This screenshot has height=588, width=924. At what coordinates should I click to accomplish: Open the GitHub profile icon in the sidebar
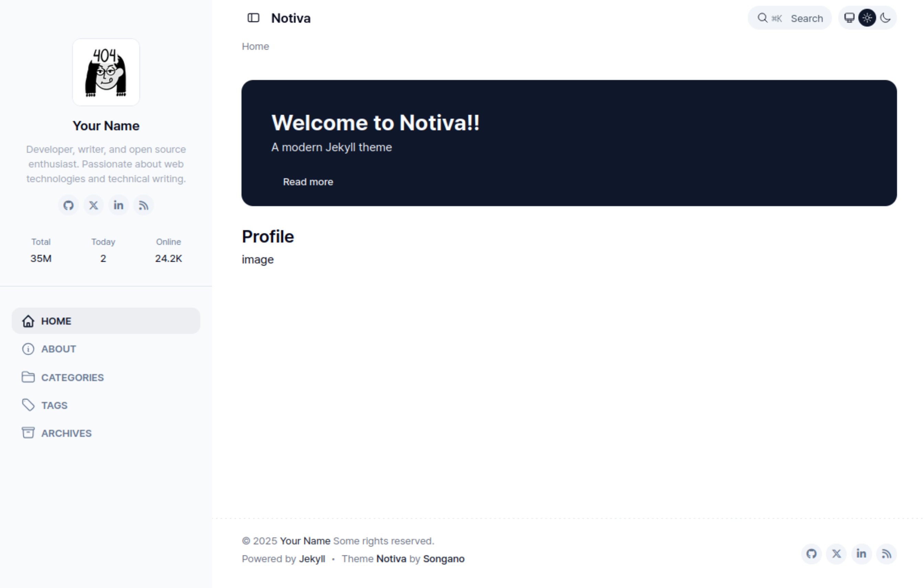68,205
